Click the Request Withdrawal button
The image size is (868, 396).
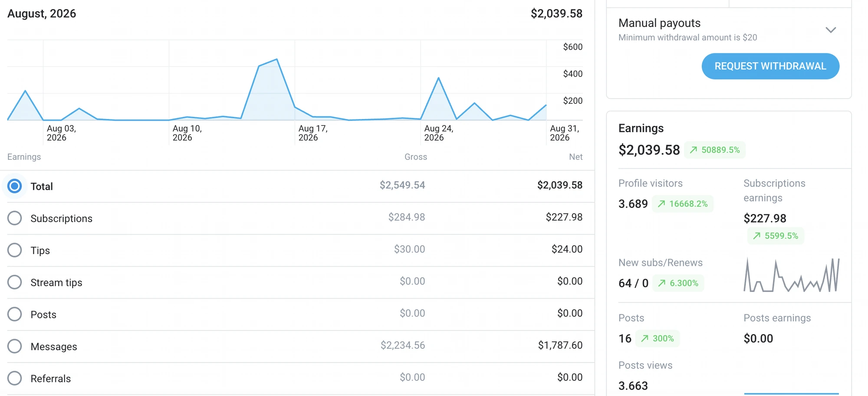point(770,66)
